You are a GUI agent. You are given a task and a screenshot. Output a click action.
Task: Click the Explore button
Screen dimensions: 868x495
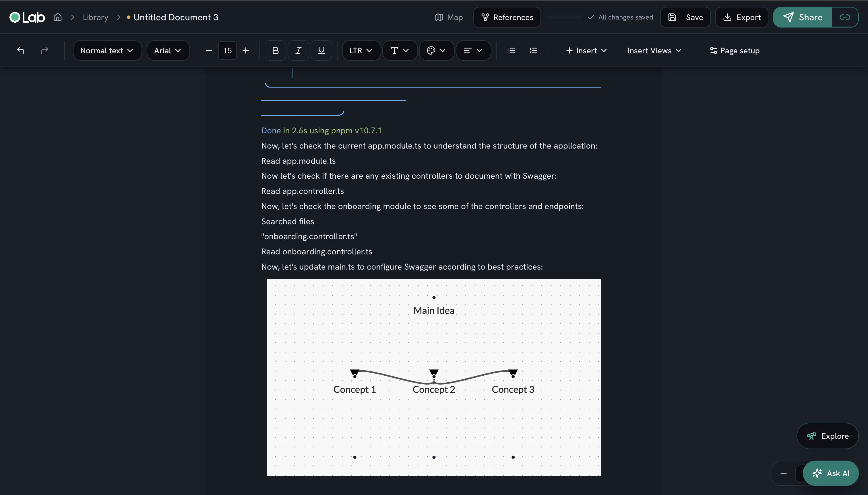pyautogui.click(x=828, y=436)
